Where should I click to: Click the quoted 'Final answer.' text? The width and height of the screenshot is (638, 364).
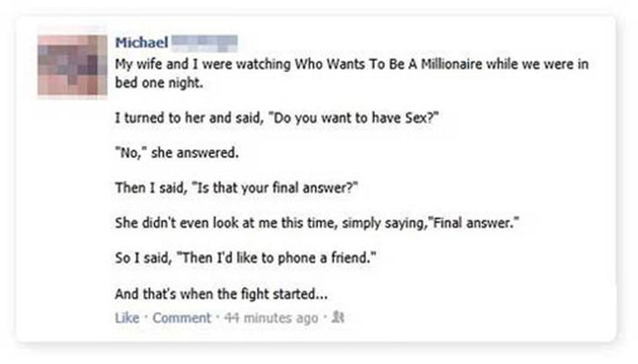(474, 222)
